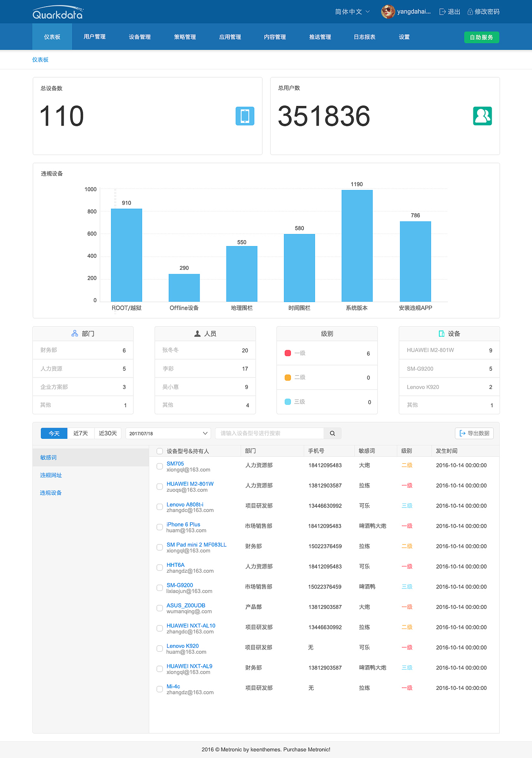The height and width of the screenshot is (758, 532).
Task: Click the yangdahai... username
Action: coord(414,12)
